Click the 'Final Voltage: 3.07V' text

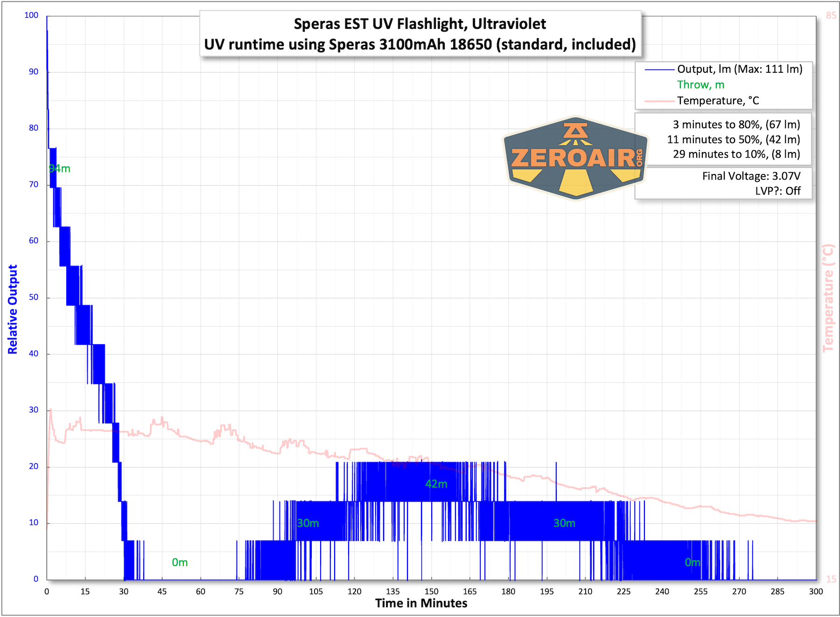751,176
